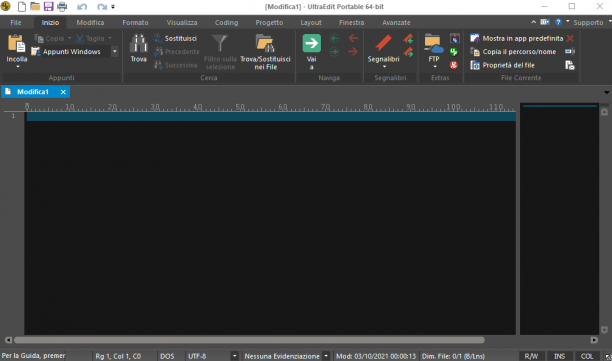The image size is (612, 361).
Task: Toggle COL column mode in status bar
Action: [587, 356]
